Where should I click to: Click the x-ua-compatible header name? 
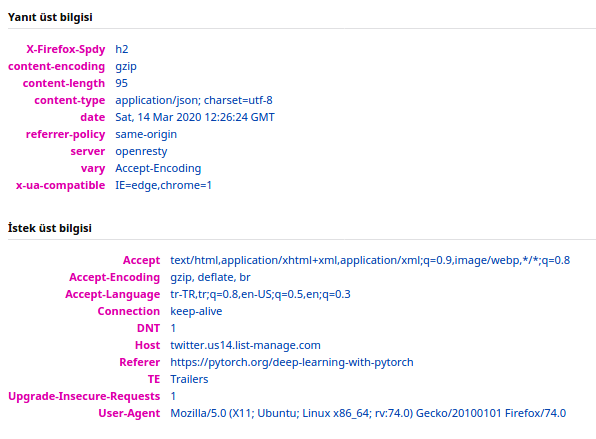pyautogui.click(x=60, y=185)
